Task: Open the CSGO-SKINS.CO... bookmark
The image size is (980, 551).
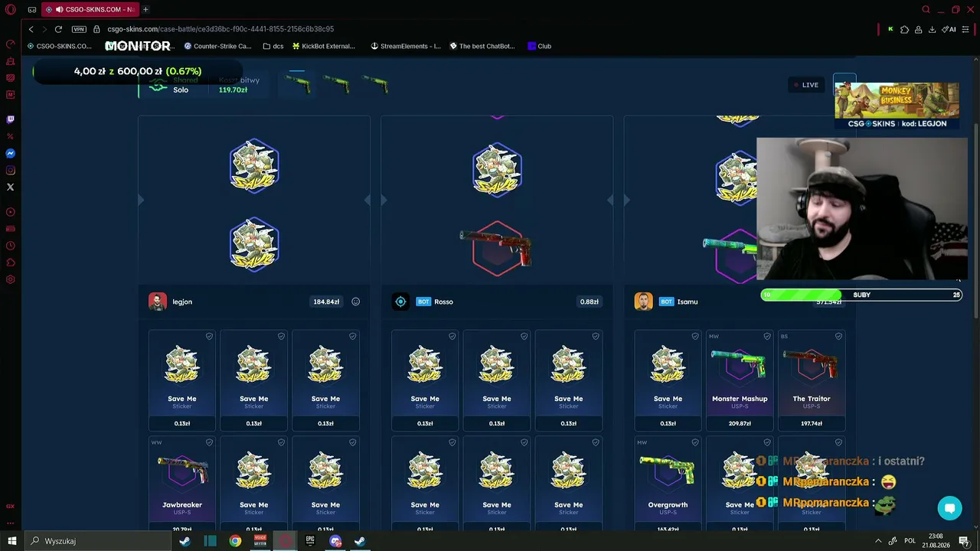Action: pos(59,46)
